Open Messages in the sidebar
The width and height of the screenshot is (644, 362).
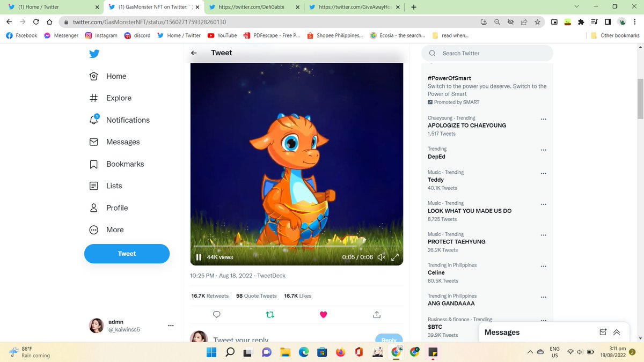point(114,142)
